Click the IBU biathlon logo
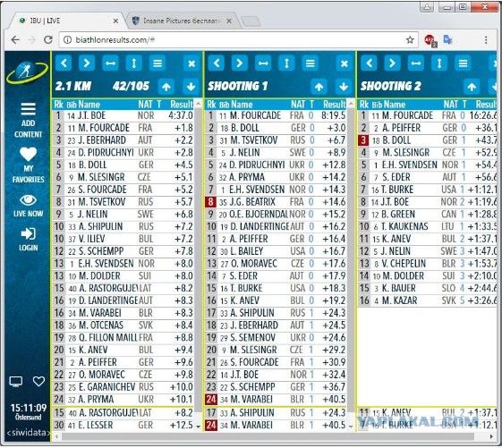Screen dimensions: 502x448 (27, 72)
